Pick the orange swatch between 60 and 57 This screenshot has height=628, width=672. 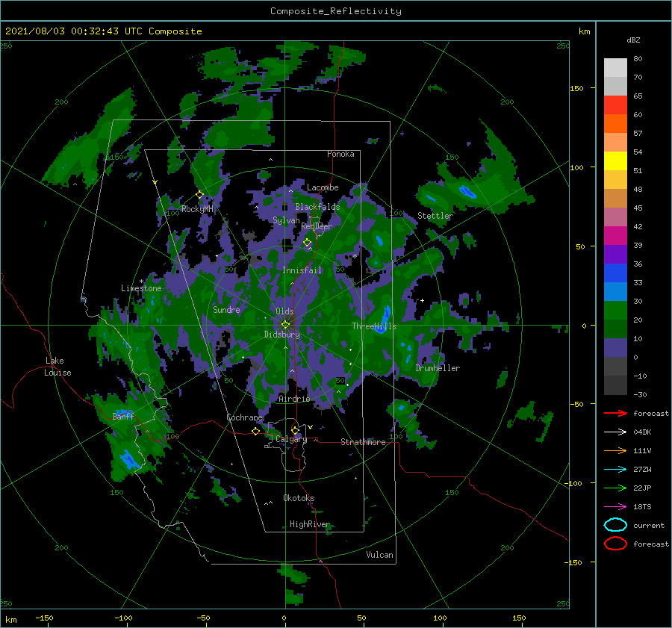click(615, 123)
